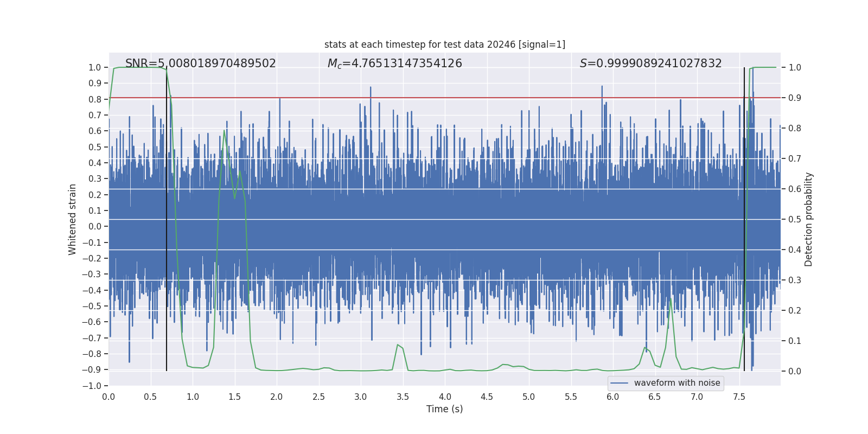Click the 'Detection probability' axis label

[809, 219]
